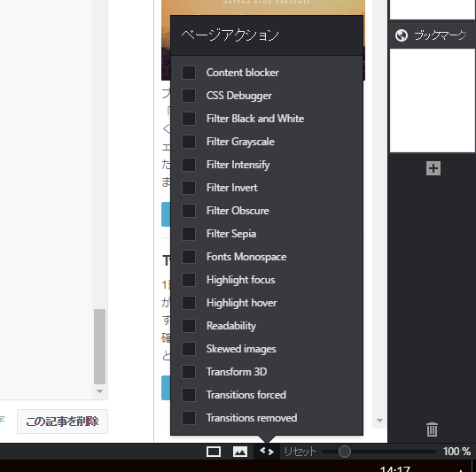Enable the Content blocker checkbox
476x472 pixels.
(x=189, y=73)
